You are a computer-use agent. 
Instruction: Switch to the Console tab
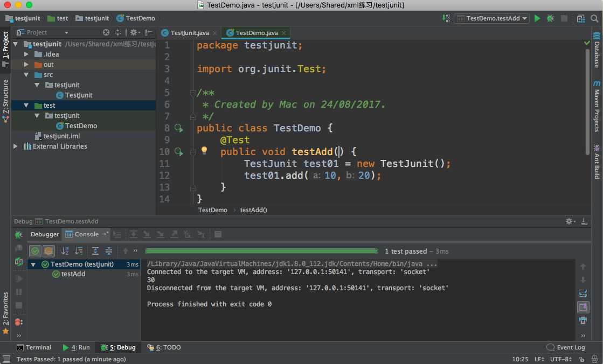click(x=87, y=234)
